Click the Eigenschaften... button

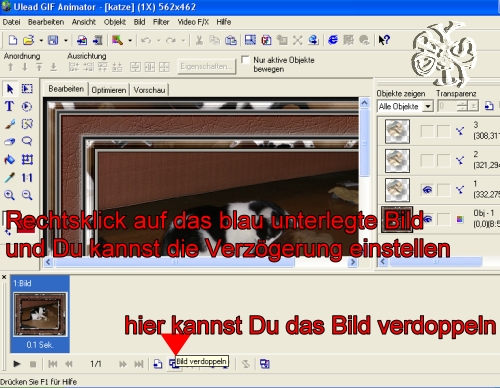pyautogui.click(x=206, y=66)
